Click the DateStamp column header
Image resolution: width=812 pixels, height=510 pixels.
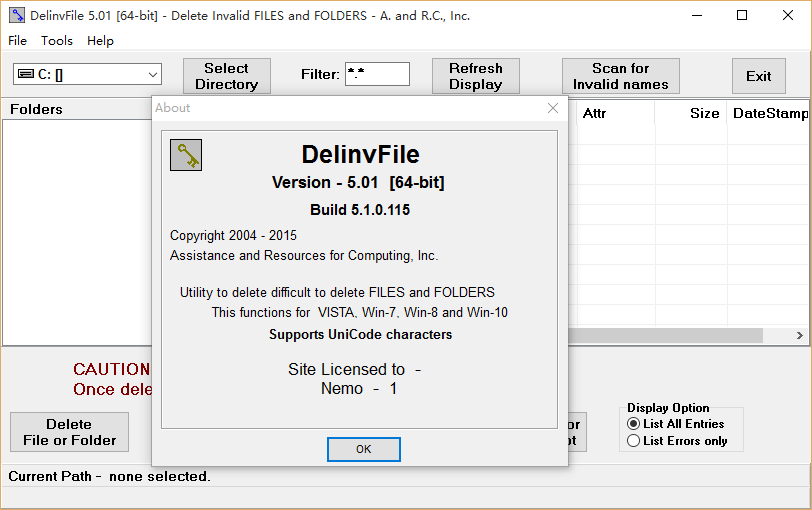click(769, 113)
